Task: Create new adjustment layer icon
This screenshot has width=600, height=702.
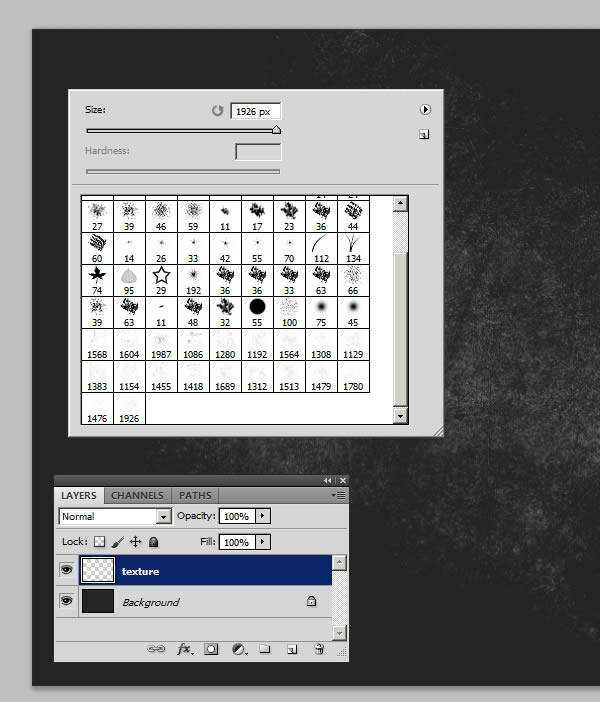Action: [x=239, y=649]
